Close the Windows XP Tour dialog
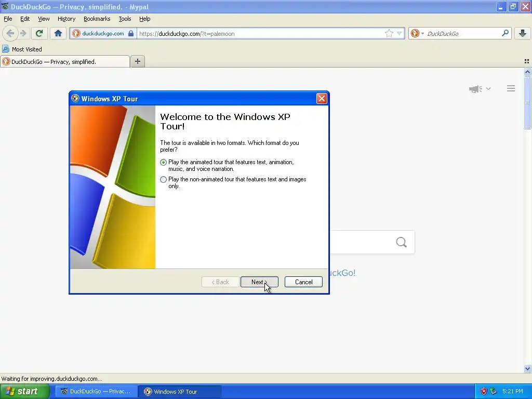 click(x=321, y=98)
